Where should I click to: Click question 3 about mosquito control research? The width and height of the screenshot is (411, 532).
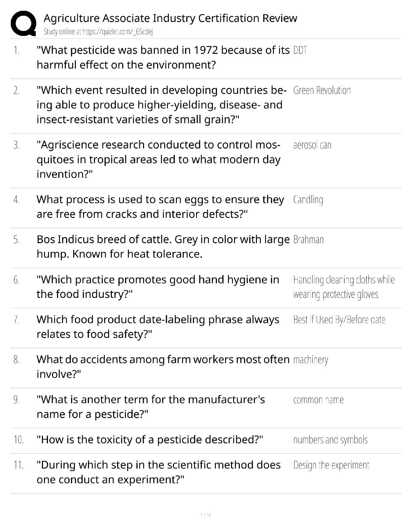tap(158, 160)
